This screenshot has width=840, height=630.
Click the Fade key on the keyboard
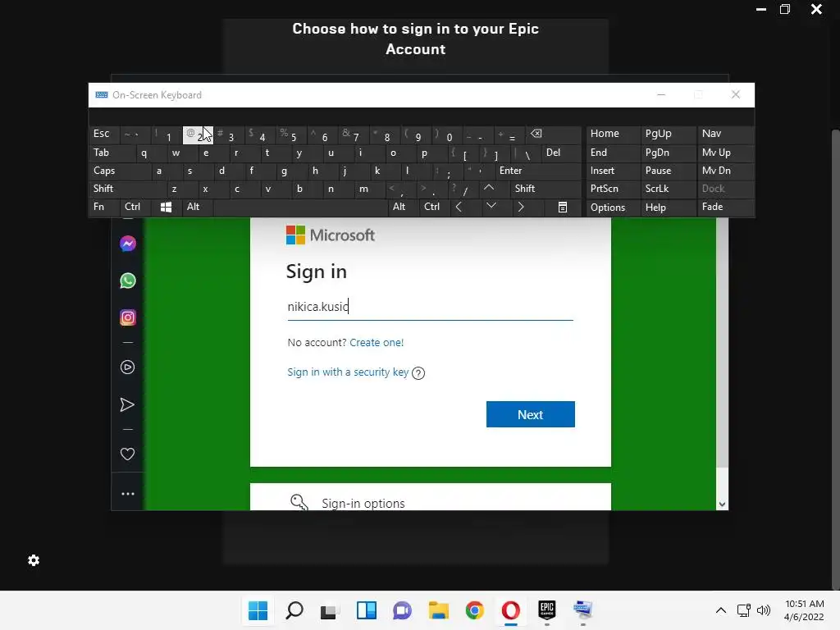click(x=725, y=207)
